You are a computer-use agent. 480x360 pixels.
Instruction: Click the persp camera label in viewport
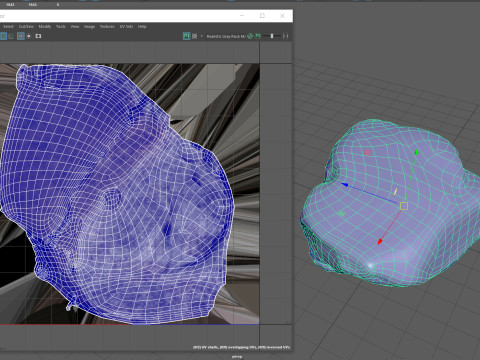click(x=237, y=357)
